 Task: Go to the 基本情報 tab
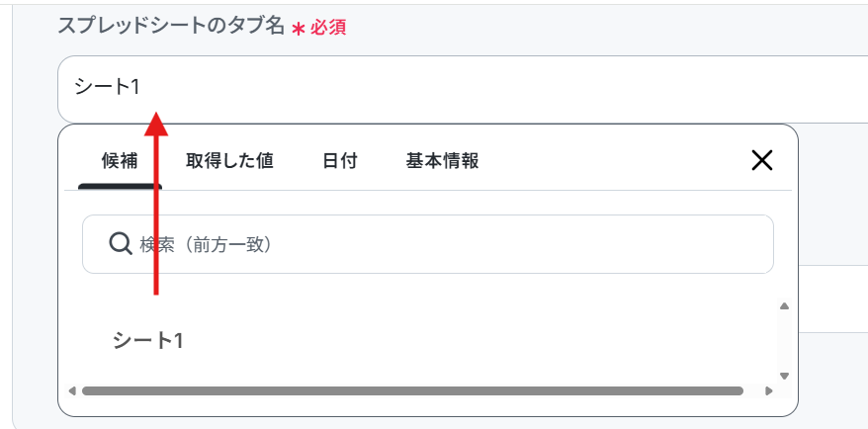pyautogui.click(x=442, y=160)
